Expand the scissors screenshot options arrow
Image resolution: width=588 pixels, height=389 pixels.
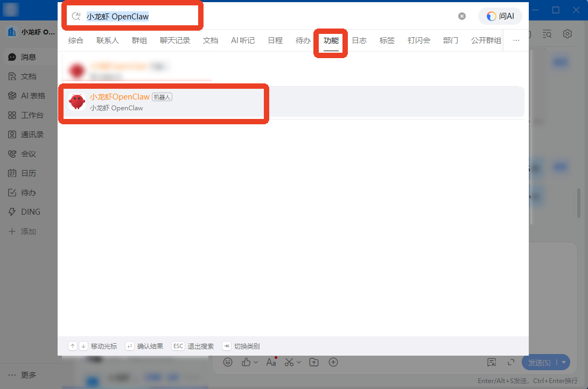click(x=299, y=362)
